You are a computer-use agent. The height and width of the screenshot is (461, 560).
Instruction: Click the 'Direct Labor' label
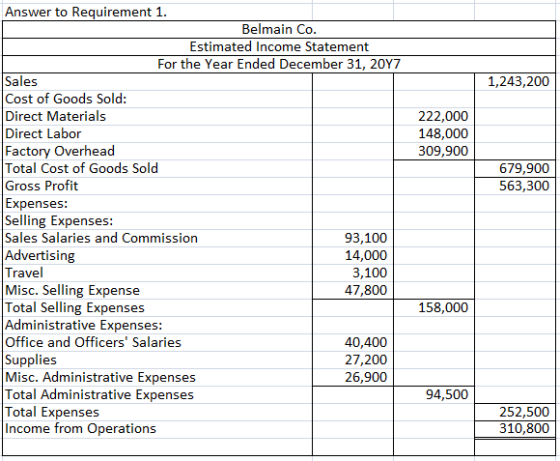point(43,134)
